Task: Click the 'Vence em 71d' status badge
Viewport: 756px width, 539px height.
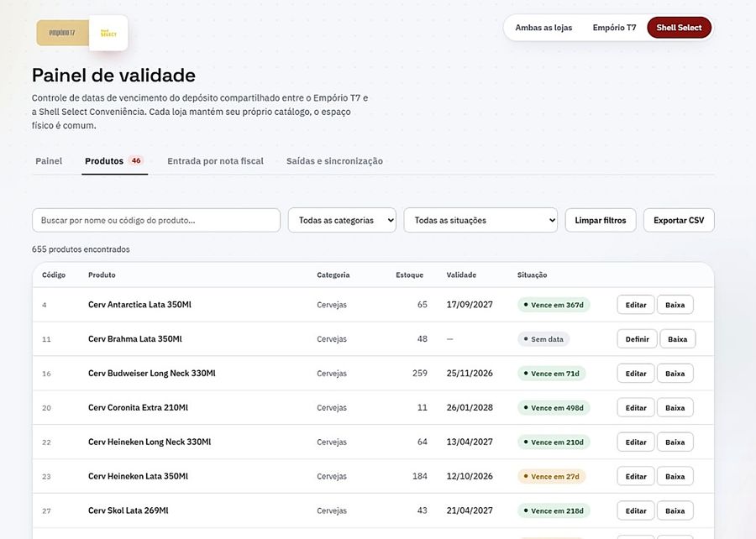Action: point(552,374)
